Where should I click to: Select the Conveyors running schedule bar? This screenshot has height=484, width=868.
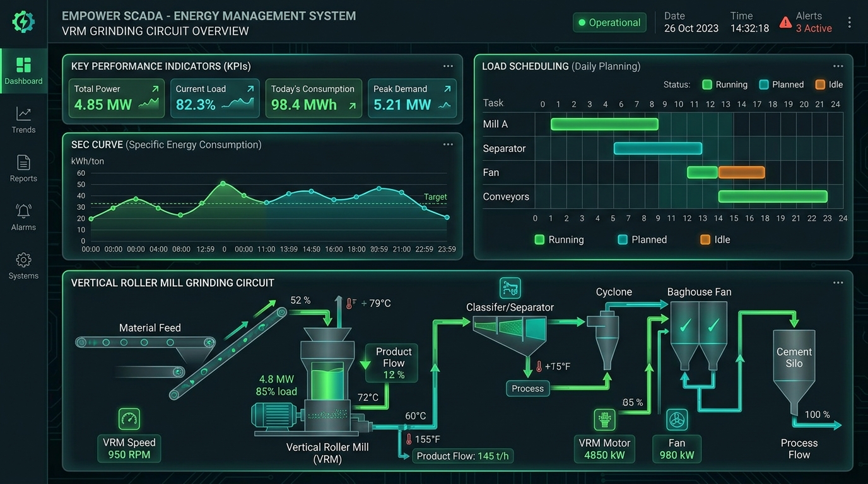point(773,197)
